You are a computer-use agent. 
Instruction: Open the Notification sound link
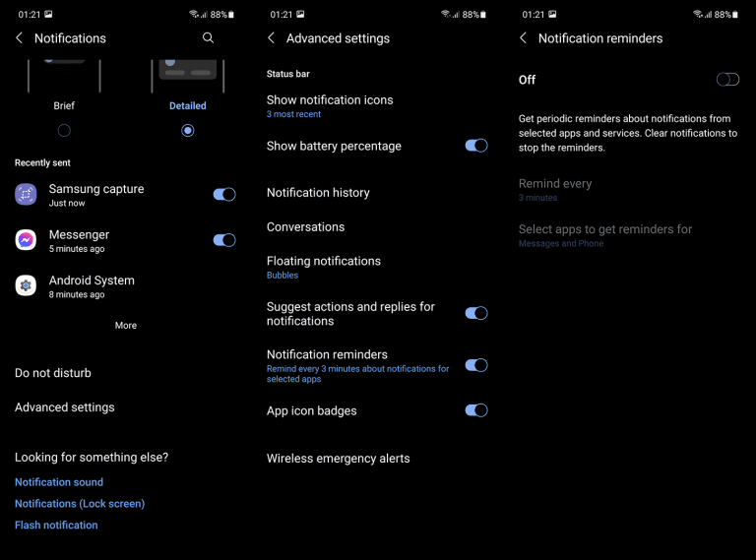pos(59,482)
